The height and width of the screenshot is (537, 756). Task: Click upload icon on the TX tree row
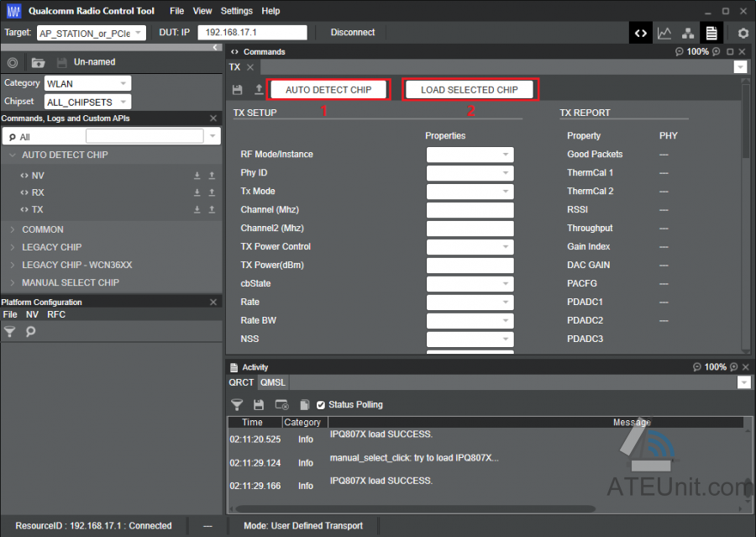coord(212,209)
